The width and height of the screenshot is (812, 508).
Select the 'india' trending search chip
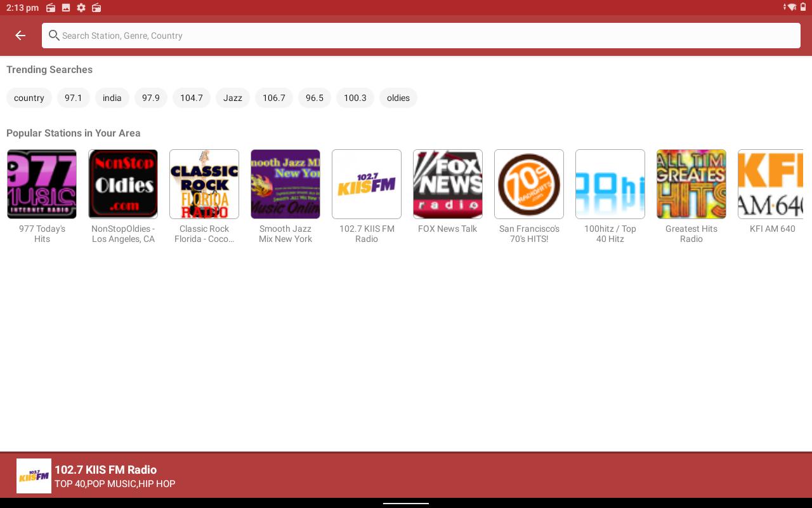coord(112,98)
